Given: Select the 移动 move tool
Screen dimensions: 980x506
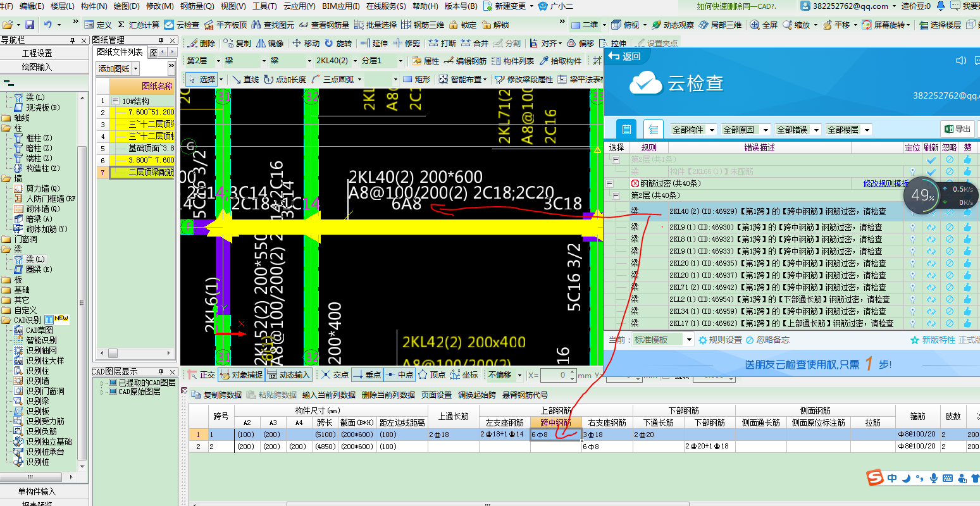Looking at the screenshot, I should tap(306, 43).
